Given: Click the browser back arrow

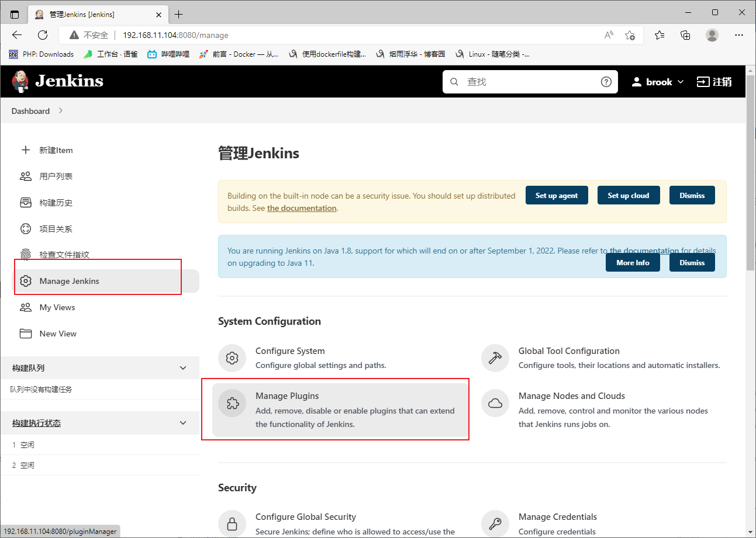Looking at the screenshot, I should coord(17,35).
